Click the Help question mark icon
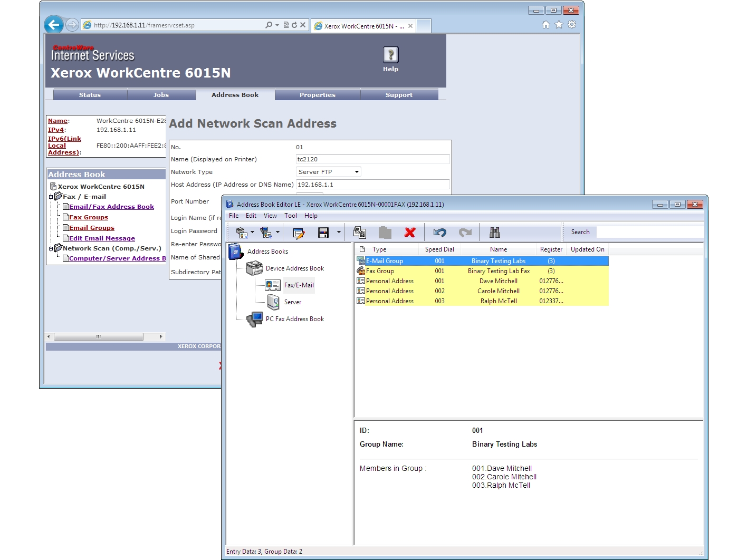The image size is (747, 560). click(x=390, y=55)
